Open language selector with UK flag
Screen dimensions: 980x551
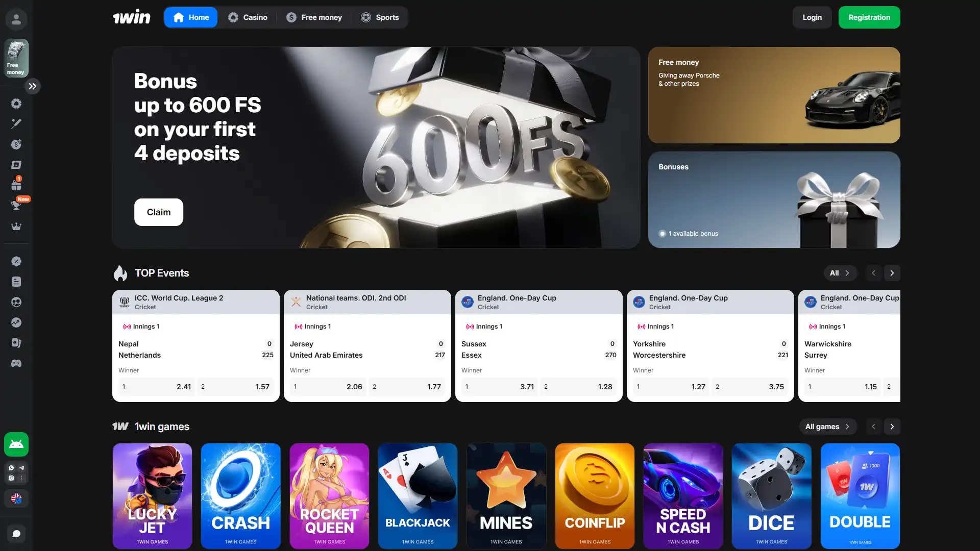[x=16, y=498]
